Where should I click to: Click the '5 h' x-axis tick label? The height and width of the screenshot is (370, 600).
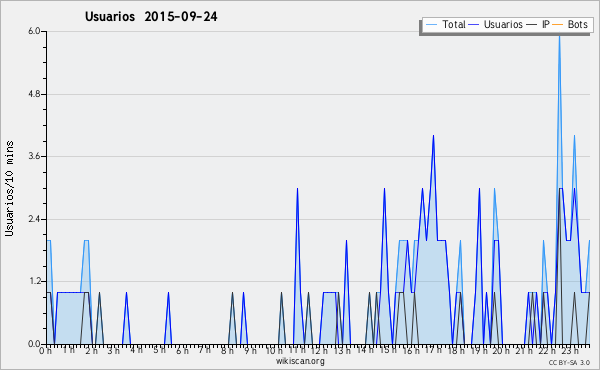(160, 350)
